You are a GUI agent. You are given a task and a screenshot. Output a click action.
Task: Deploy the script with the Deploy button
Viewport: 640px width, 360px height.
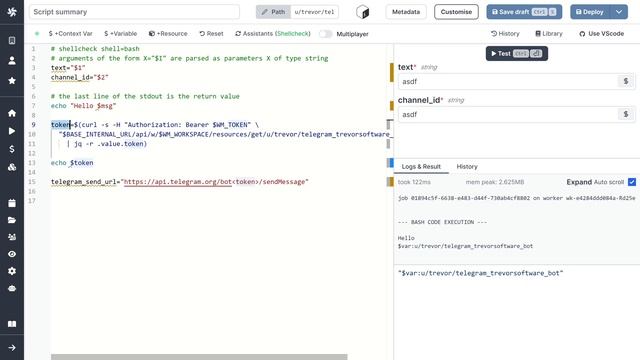(590, 12)
